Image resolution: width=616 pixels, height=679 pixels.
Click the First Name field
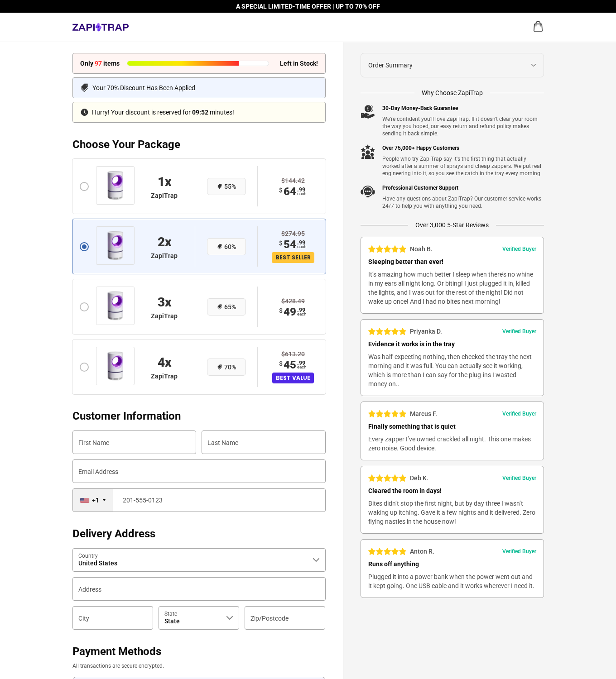click(134, 442)
